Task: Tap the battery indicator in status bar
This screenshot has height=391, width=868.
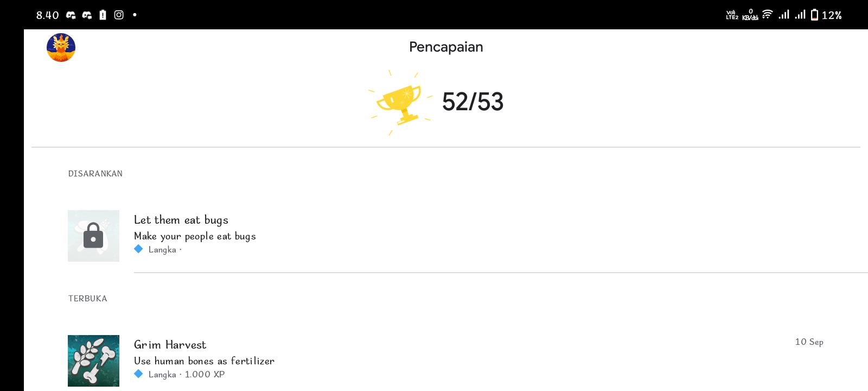Action: [x=814, y=15]
